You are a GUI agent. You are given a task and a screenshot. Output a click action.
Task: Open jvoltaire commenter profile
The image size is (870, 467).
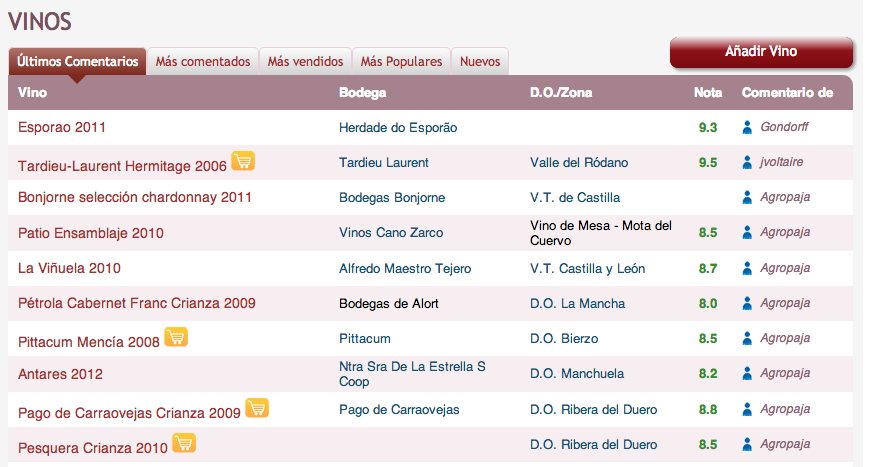tap(781, 162)
